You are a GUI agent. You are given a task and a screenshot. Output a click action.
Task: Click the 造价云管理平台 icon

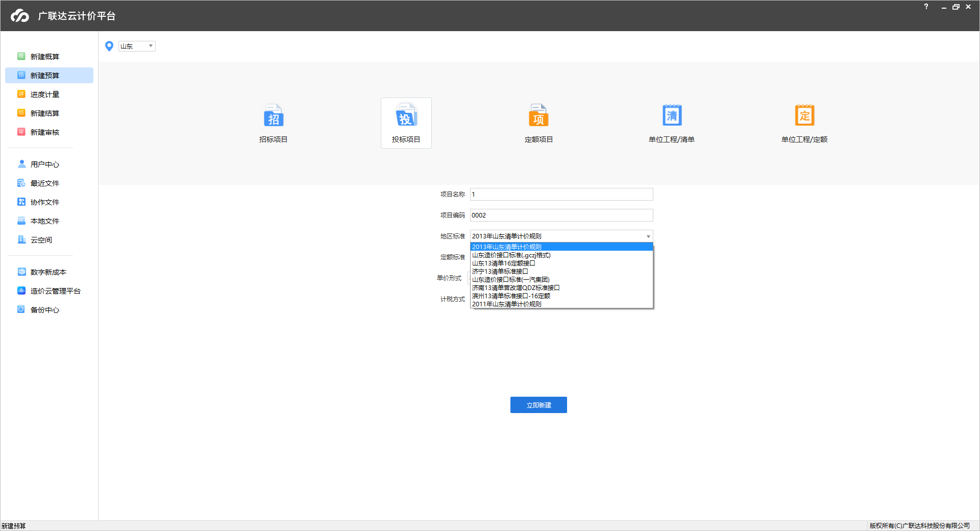(x=21, y=291)
